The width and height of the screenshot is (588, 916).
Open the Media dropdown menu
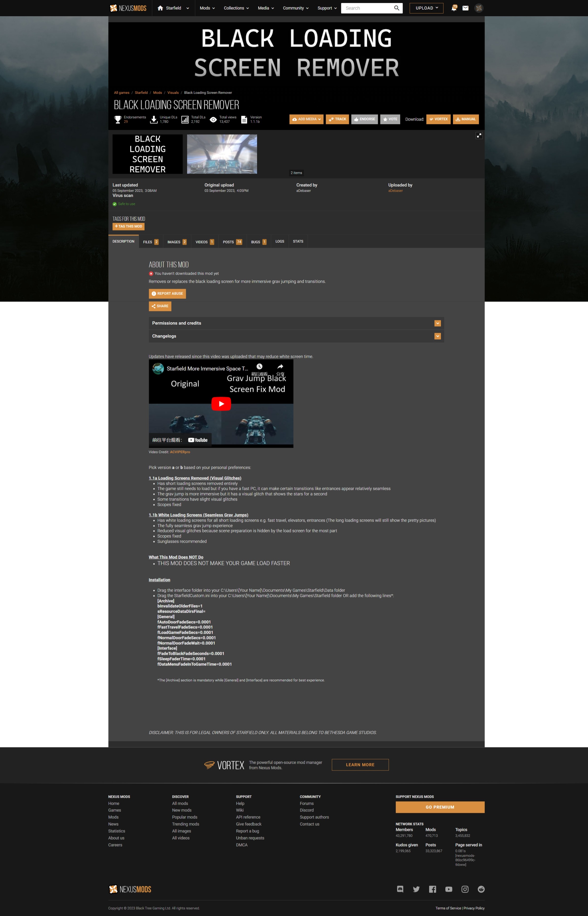point(266,8)
